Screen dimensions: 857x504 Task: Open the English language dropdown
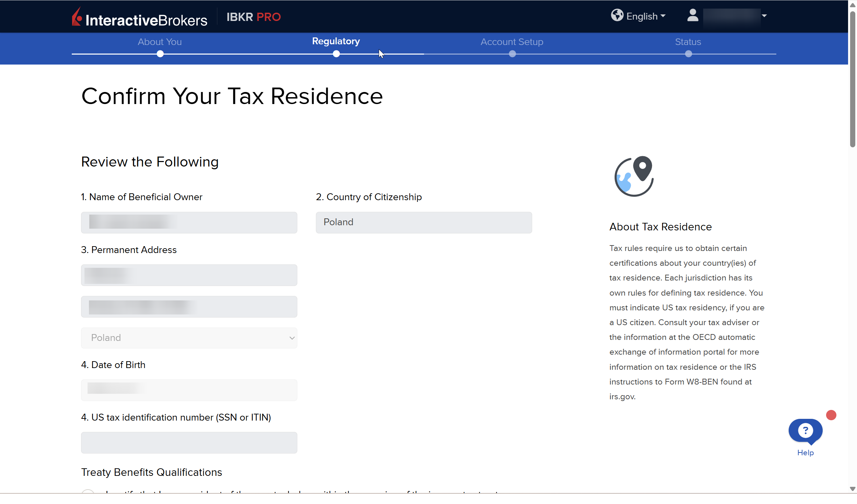click(645, 16)
